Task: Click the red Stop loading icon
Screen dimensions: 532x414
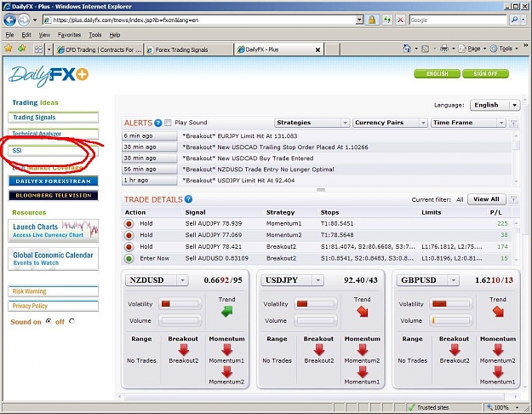Action: (400, 20)
